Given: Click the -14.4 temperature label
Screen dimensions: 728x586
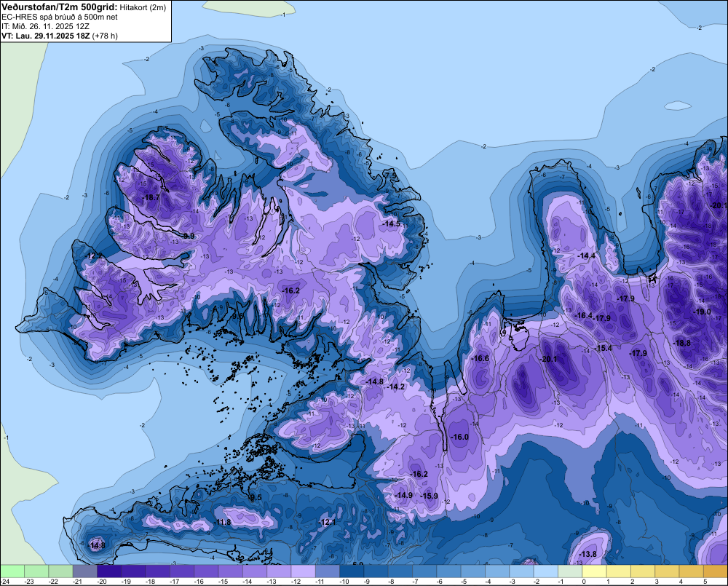Looking at the screenshot, I should (x=586, y=256).
